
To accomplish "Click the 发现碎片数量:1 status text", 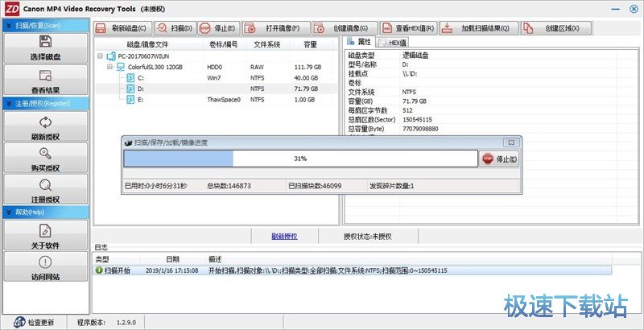I will click(392, 186).
